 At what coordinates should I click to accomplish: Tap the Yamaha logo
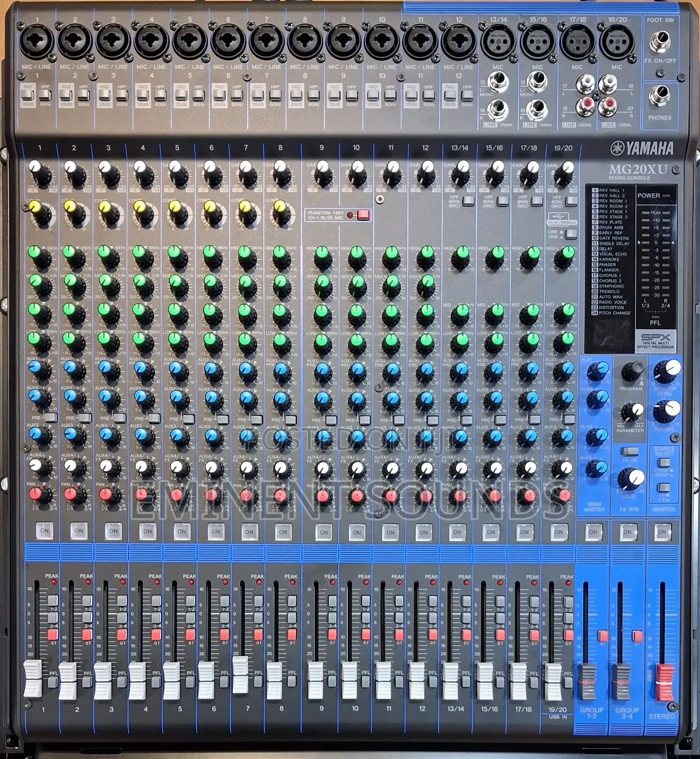tap(642, 148)
